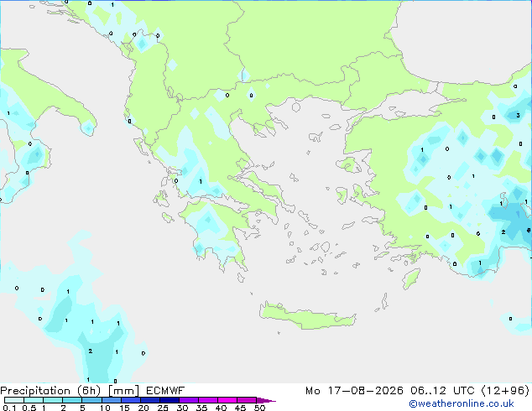Click the "[mm]" unit label

(x=123, y=391)
